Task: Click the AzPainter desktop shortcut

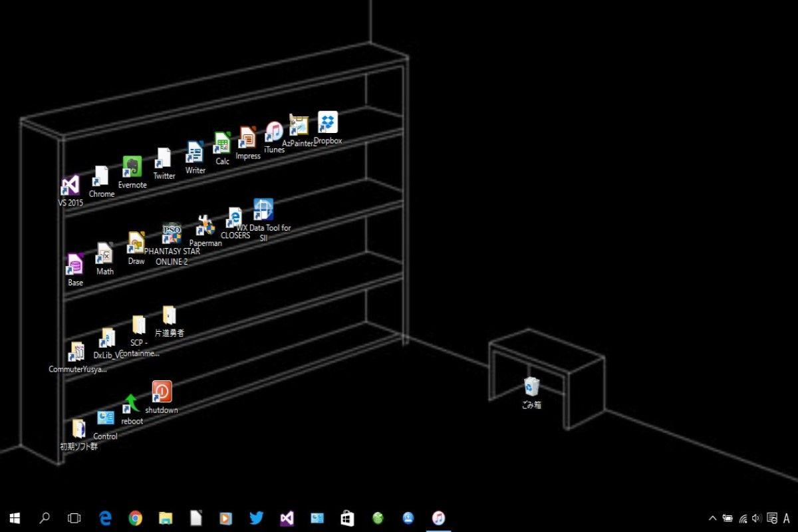Action: [299, 125]
